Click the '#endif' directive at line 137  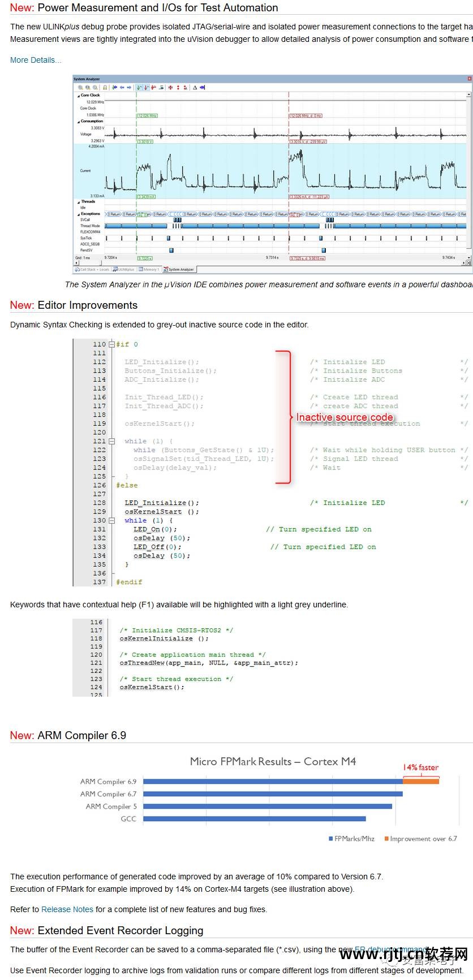129,582
